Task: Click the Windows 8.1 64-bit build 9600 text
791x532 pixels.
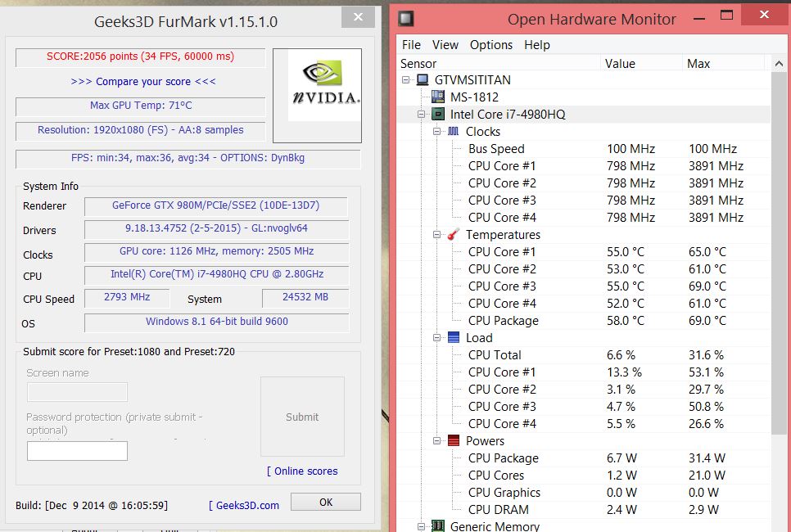Action: pyautogui.click(x=217, y=321)
